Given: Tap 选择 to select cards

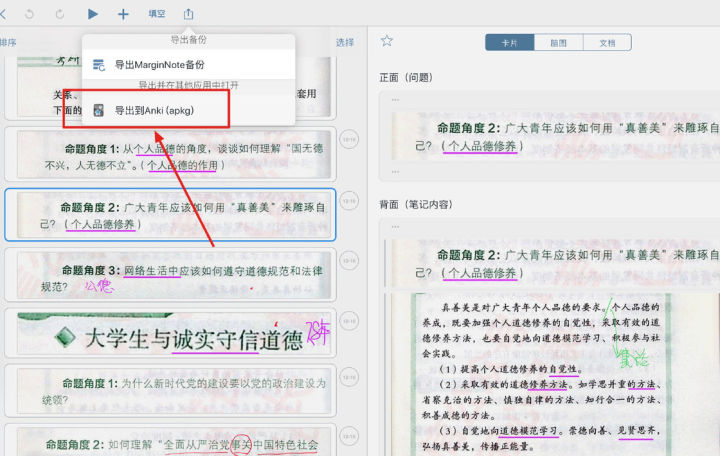Looking at the screenshot, I should 345,42.
